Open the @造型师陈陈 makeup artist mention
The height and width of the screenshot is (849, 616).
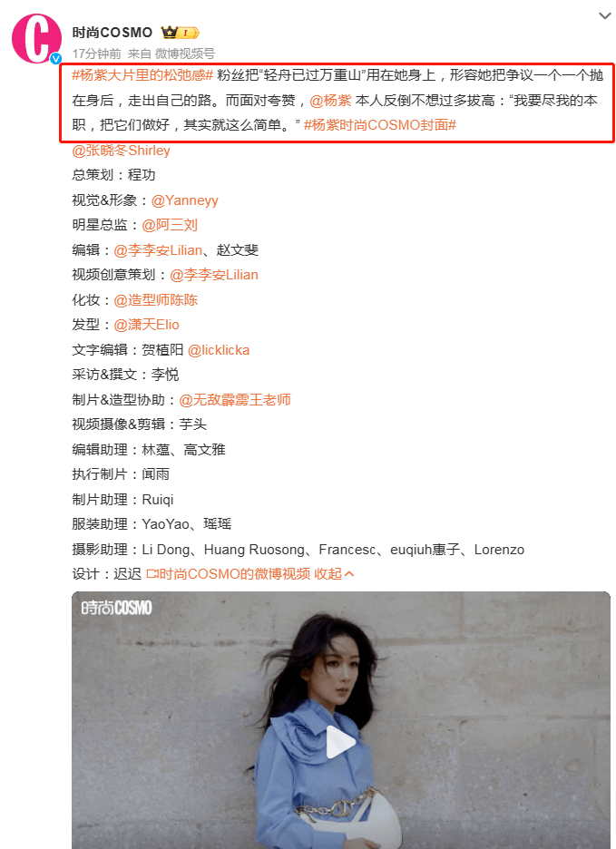tap(155, 299)
